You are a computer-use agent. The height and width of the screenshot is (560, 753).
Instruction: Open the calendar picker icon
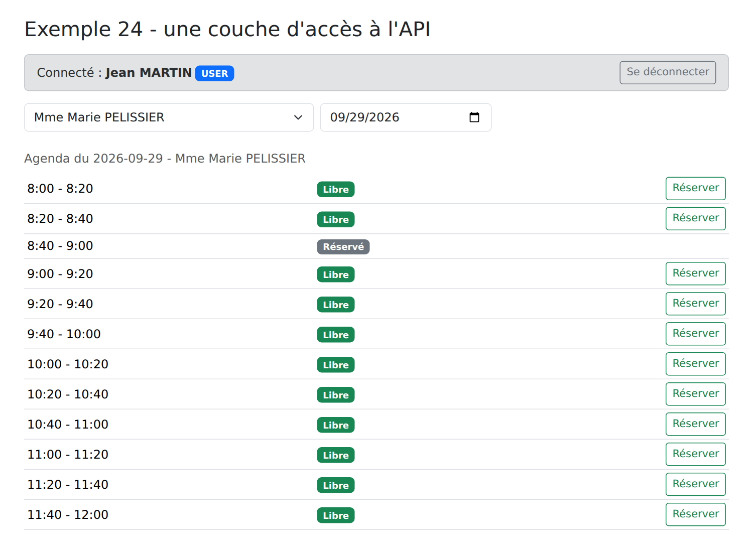[474, 117]
